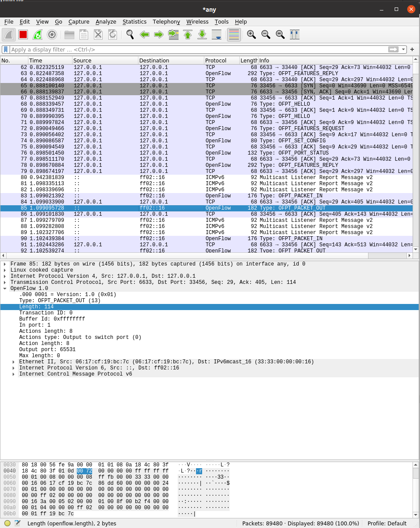Open find packet magnifier icon
Image resolution: width=420 pixels, height=528 pixels.
[x=130, y=35]
